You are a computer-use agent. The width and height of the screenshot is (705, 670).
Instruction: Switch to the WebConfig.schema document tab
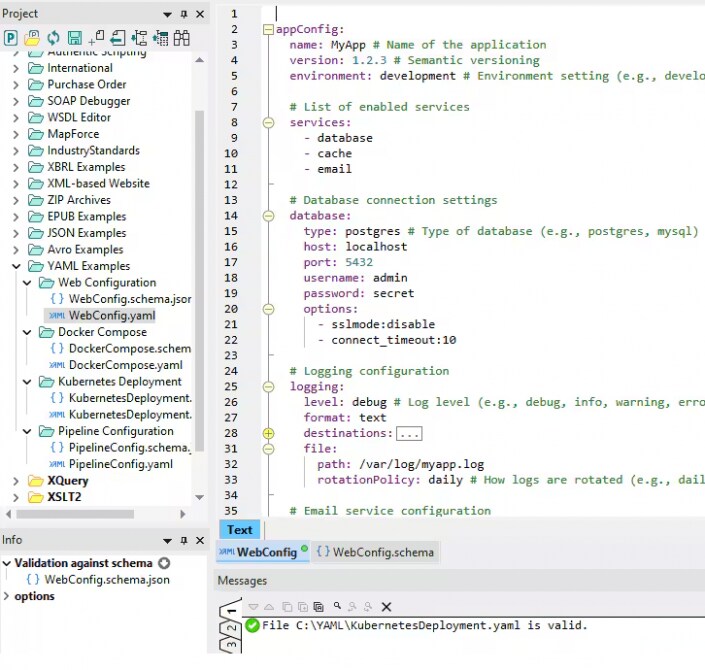pyautogui.click(x=375, y=552)
